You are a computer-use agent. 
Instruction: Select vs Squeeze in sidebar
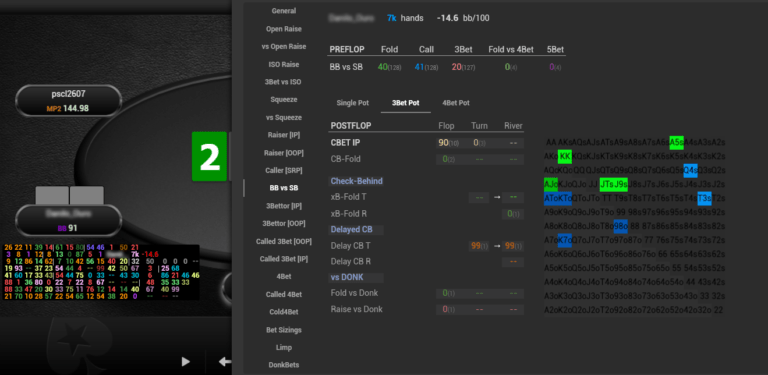tap(284, 117)
